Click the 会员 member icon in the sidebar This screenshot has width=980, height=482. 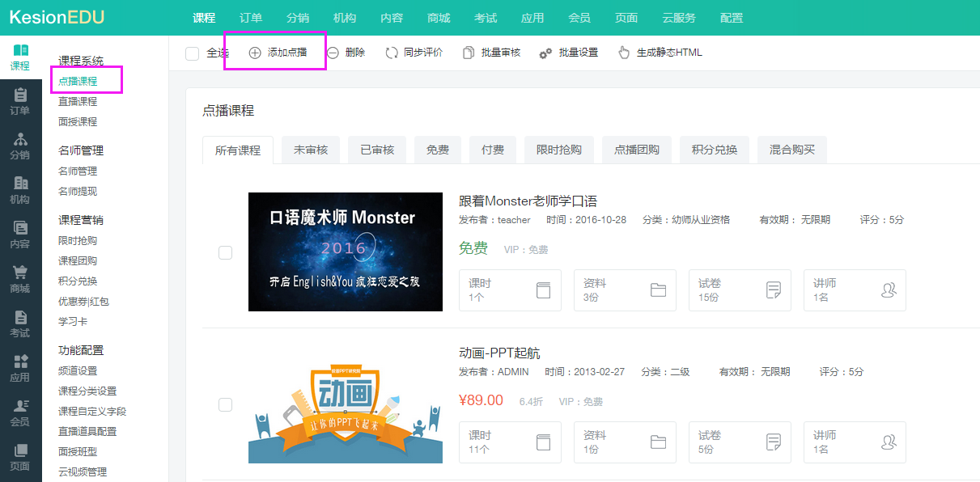tap(20, 412)
